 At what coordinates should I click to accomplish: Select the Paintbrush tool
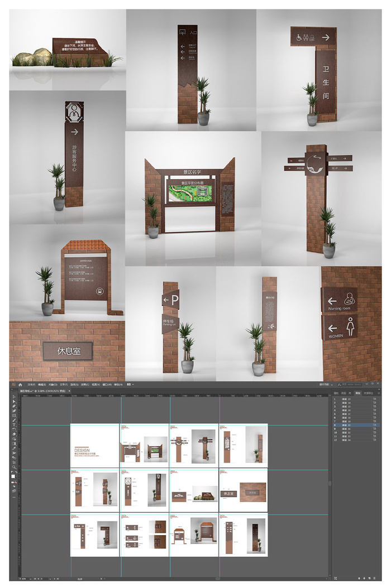point(14,420)
